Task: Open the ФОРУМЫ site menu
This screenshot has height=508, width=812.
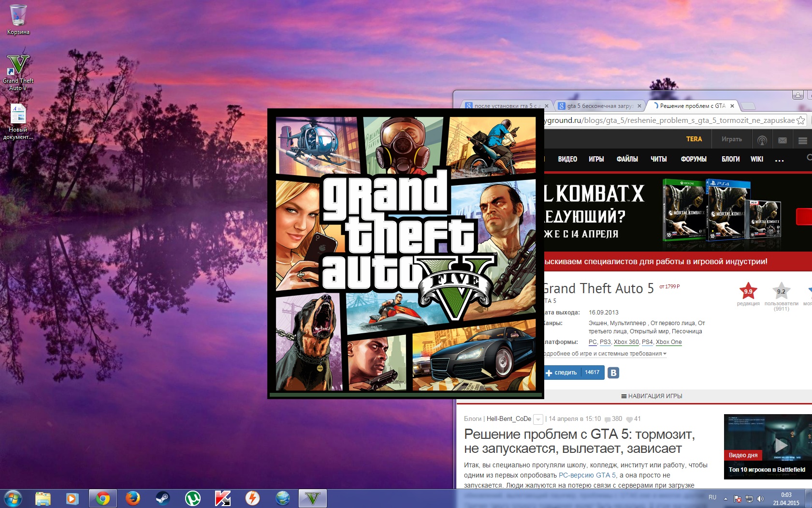Action: point(694,159)
